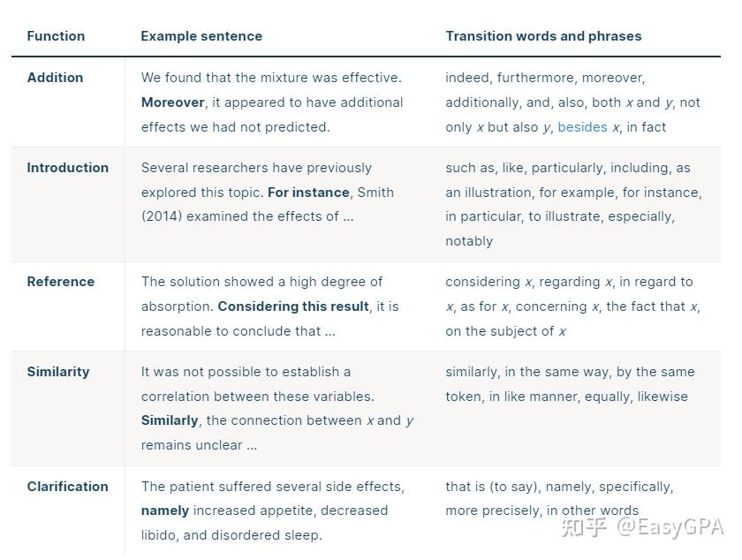Select the Addition row label

pyautogui.click(x=55, y=78)
